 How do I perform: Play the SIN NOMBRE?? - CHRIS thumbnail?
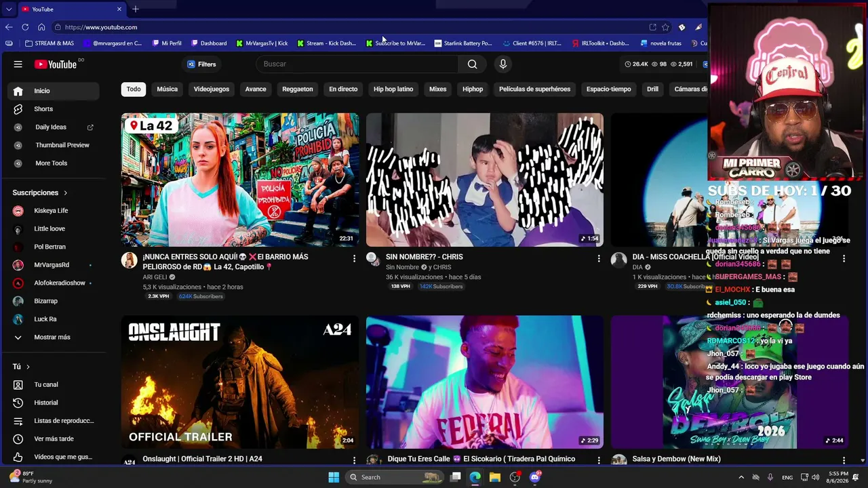(x=485, y=180)
